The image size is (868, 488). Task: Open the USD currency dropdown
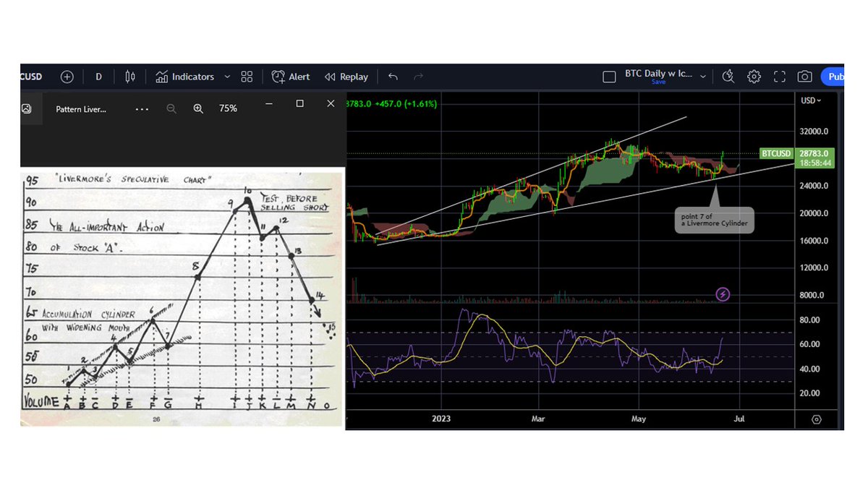(811, 100)
